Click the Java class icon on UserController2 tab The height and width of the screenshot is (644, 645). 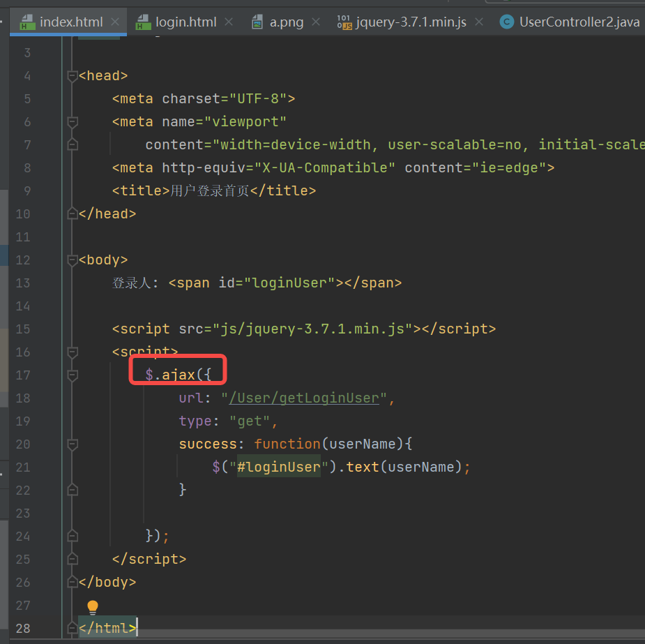tap(506, 22)
